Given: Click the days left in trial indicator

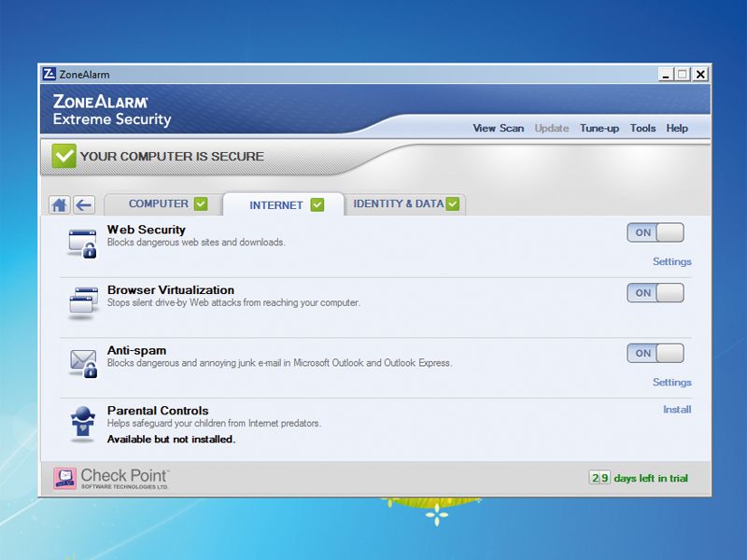Looking at the screenshot, I should (x=639, y=478).
